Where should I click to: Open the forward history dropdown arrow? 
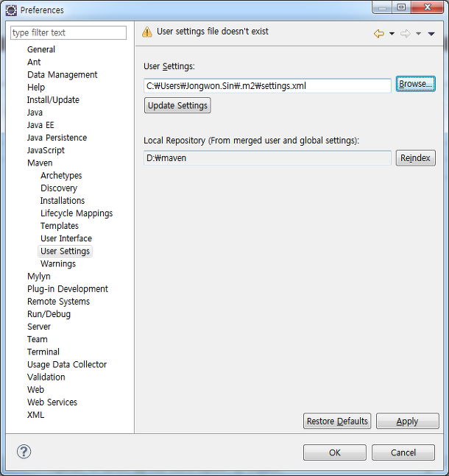tap(418, 34)
